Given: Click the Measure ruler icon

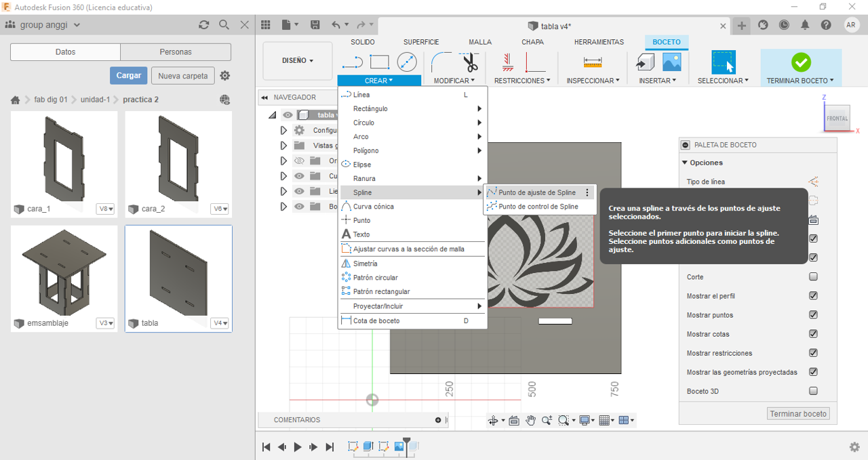Looking at the screenshot, I should 592,62.
